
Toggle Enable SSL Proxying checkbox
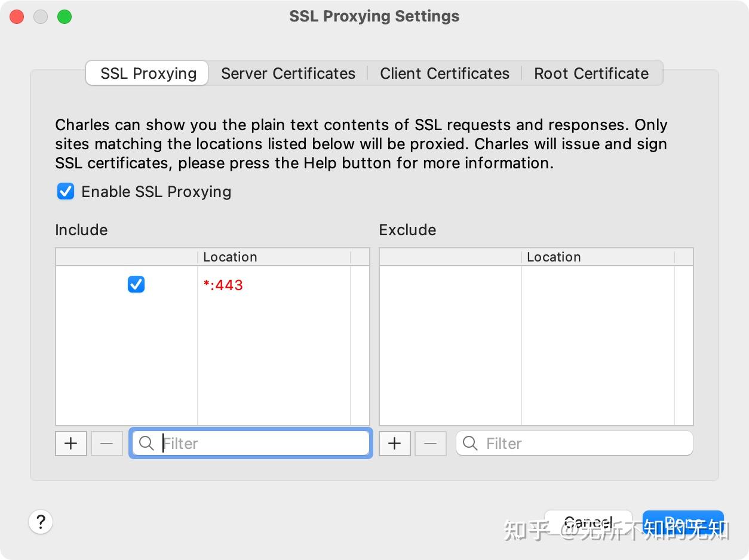[66, 192]
